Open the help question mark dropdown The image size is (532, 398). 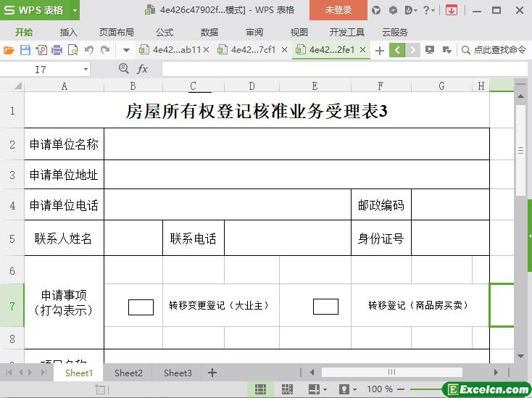tap(429, 11)
